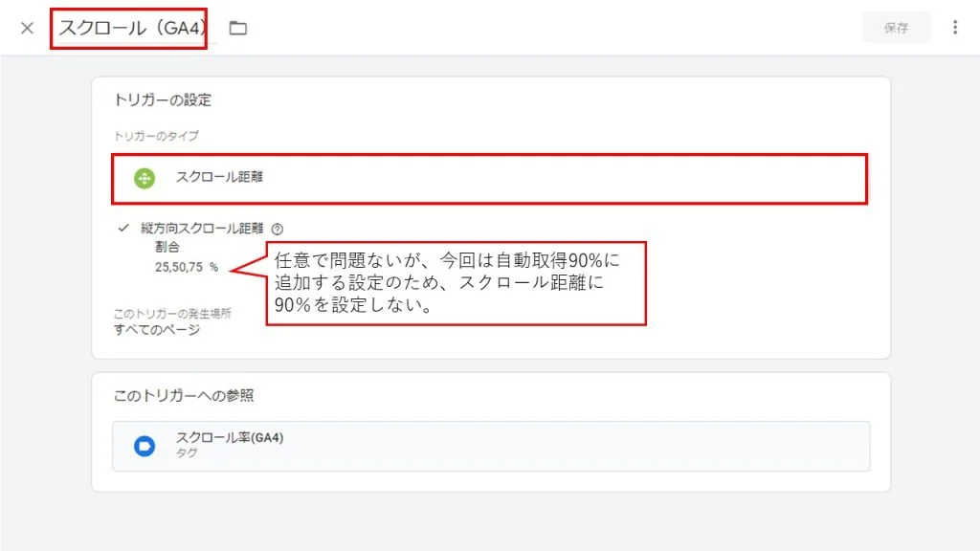
Task: Open the three-dot more options menu
Action: click(954, 28)
